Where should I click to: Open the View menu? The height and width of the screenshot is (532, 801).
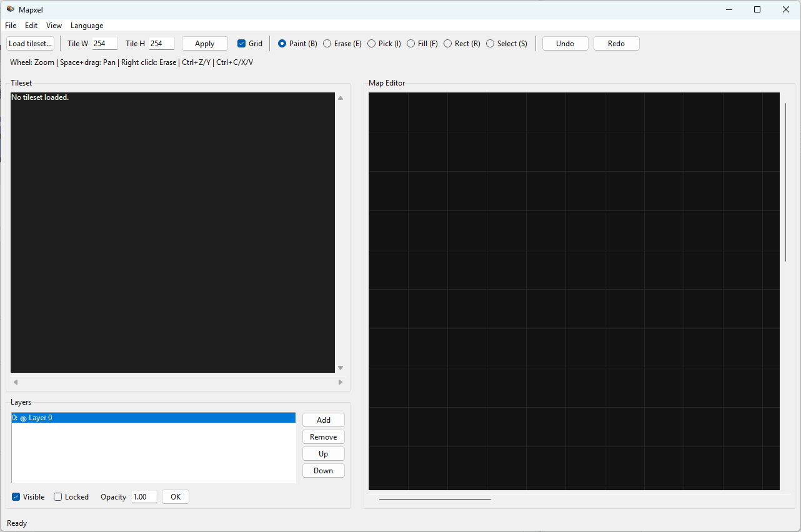(x=54, y=26)
